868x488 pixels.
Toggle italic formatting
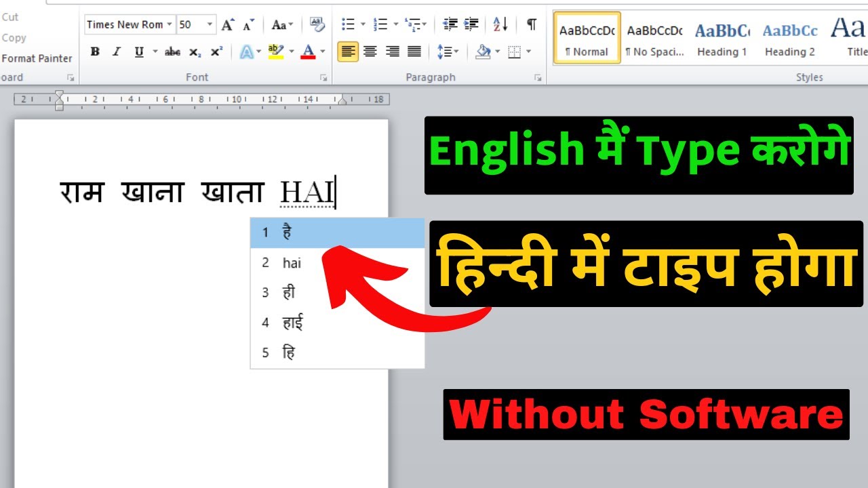click(116, 52)
